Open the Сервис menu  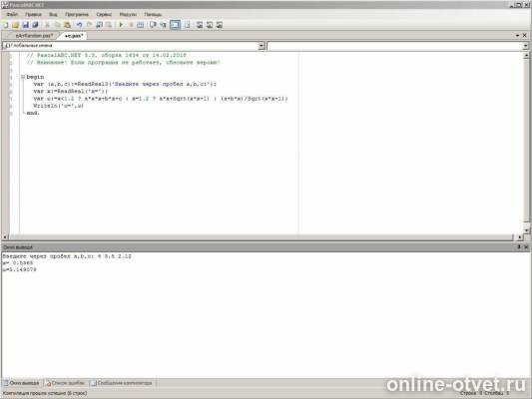104,15
